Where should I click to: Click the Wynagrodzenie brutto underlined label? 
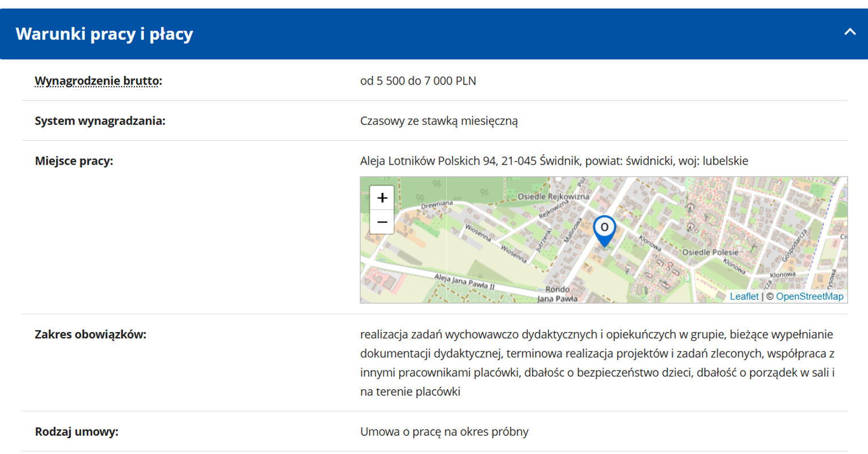(98, 81)
